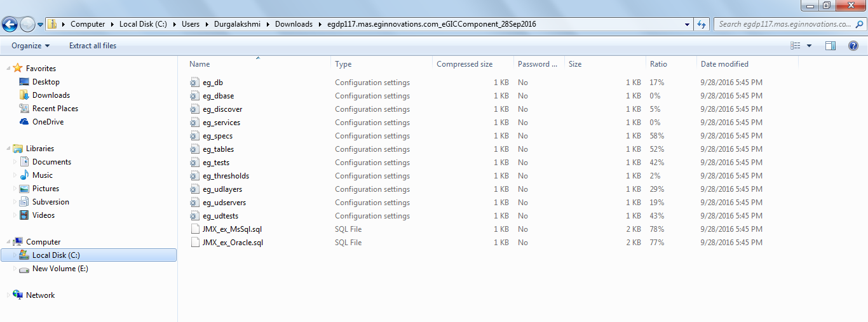Image resolution: width=868 pixels, height=322 pixels.
Task: Open arrow after Downloads in breadcrumb
Action: click(319, 24)
